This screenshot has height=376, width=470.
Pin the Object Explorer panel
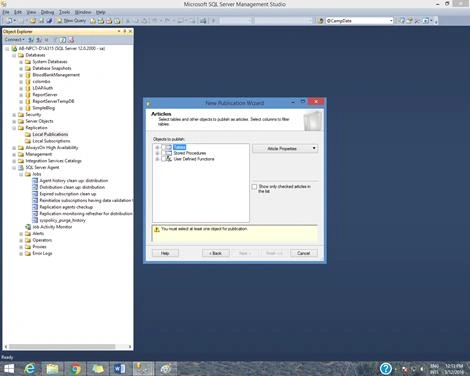click(124, 31)
